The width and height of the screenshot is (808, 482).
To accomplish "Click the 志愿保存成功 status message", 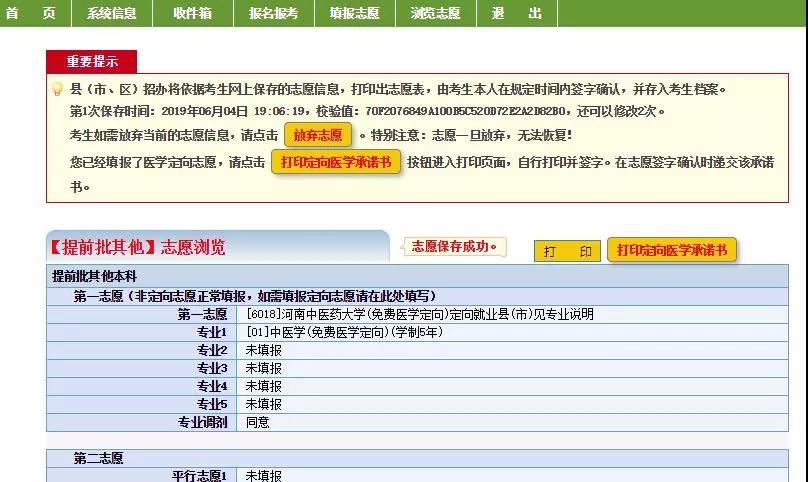I will tap(454, 246).
